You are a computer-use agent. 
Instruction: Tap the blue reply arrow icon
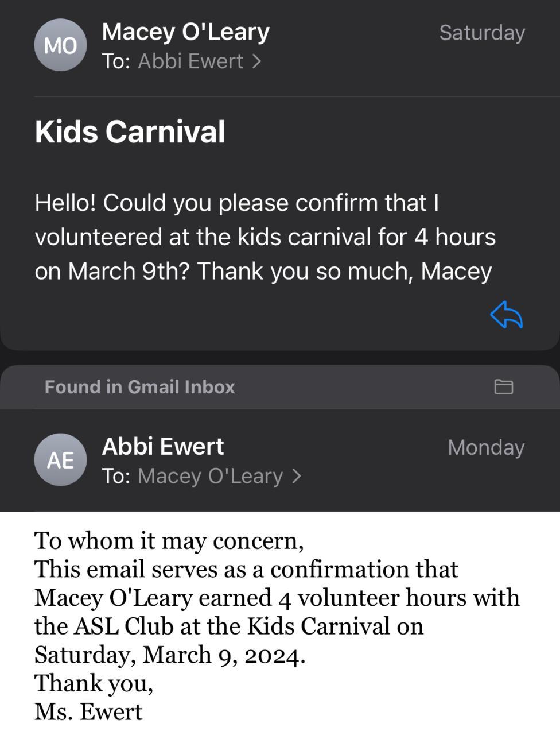click(x=507, y=315)
